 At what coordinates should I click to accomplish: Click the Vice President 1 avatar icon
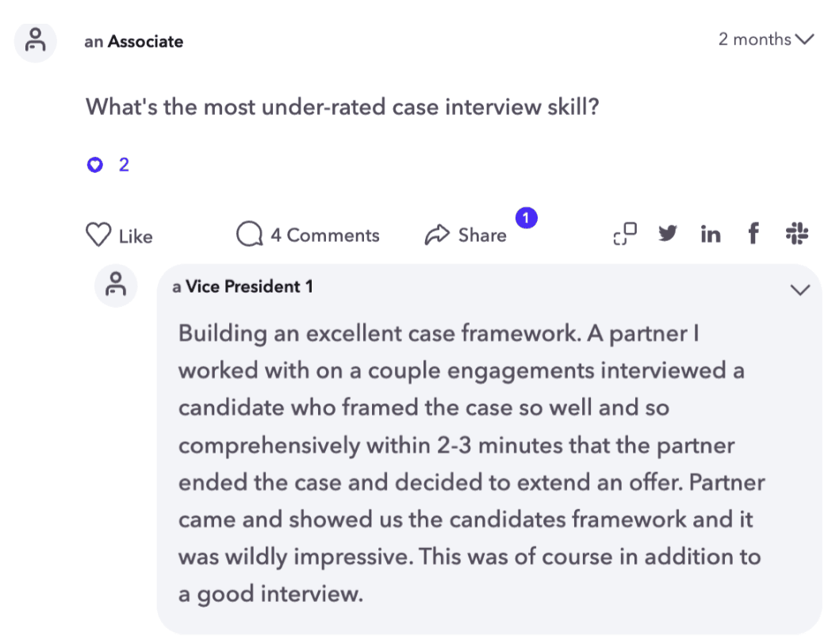pyautogui.click(x=116, y=286)
